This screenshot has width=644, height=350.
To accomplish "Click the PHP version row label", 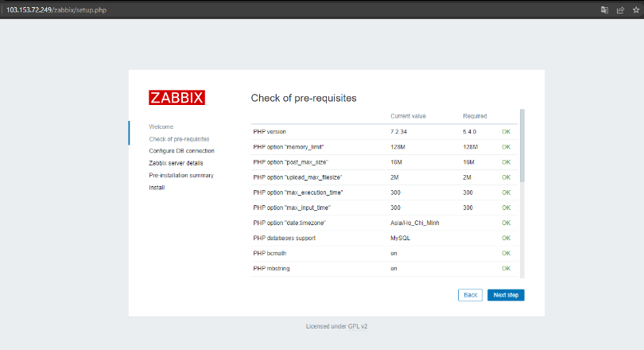I will pos(270,132).
